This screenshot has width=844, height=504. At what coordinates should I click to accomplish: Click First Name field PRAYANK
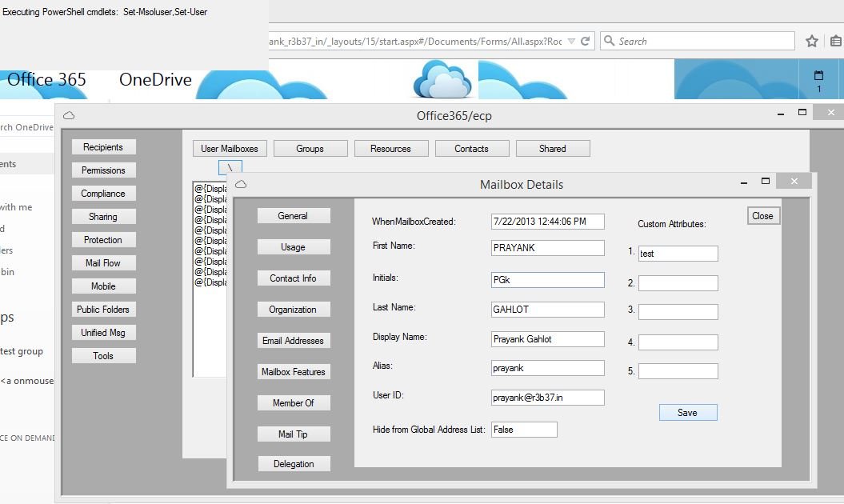pos(548,248)
